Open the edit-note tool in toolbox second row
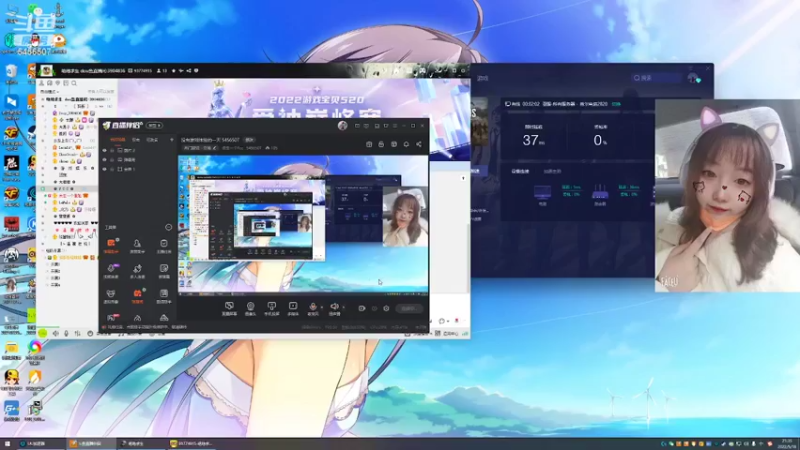 pos(164,270)
